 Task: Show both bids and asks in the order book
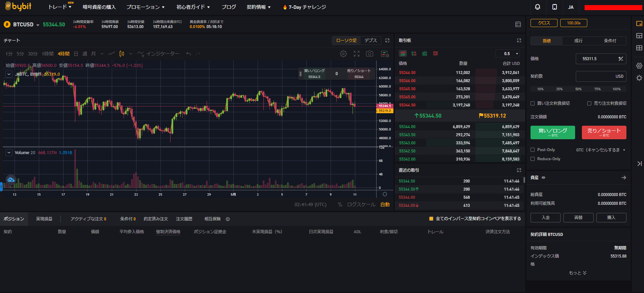pyautogui.click(x=403, y=53)
